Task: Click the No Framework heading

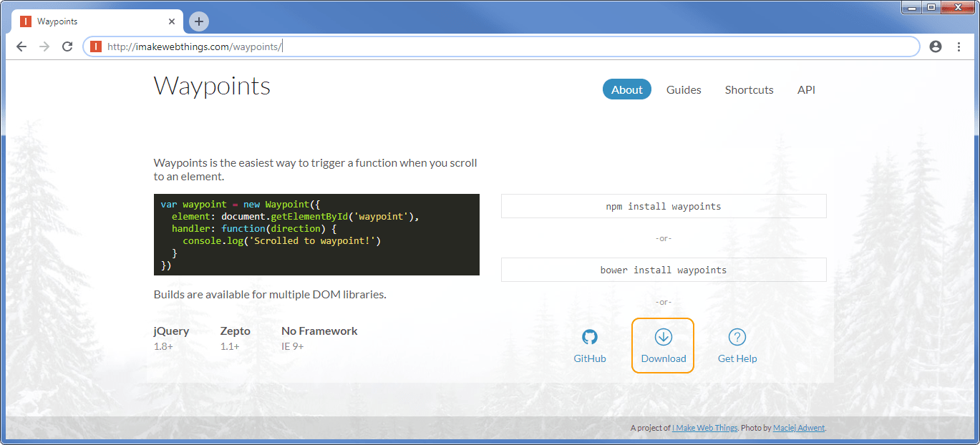Action: pos(319,331)
